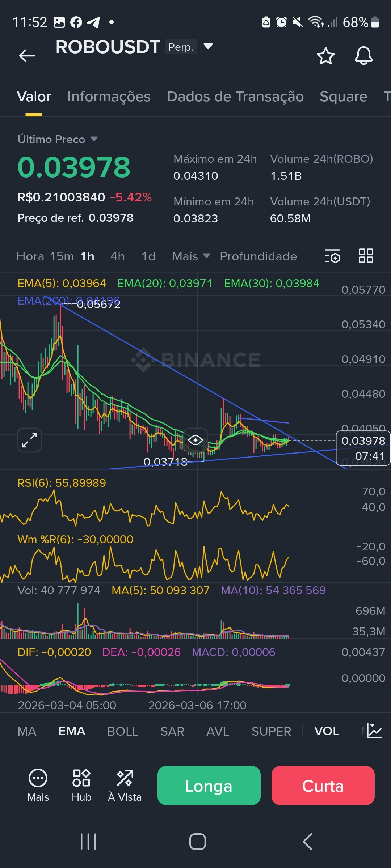Image resolution: width=391 pixels, height=868 pixels.
Task: Select 1h timeframe
Action: pyautogui.click(x=87, y=256)
